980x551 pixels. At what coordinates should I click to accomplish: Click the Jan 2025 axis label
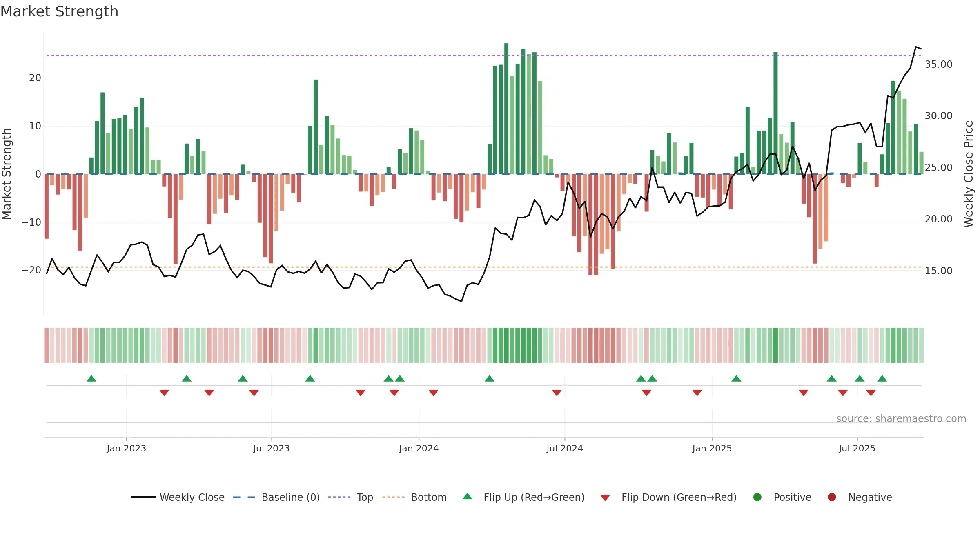coord(712,448)
